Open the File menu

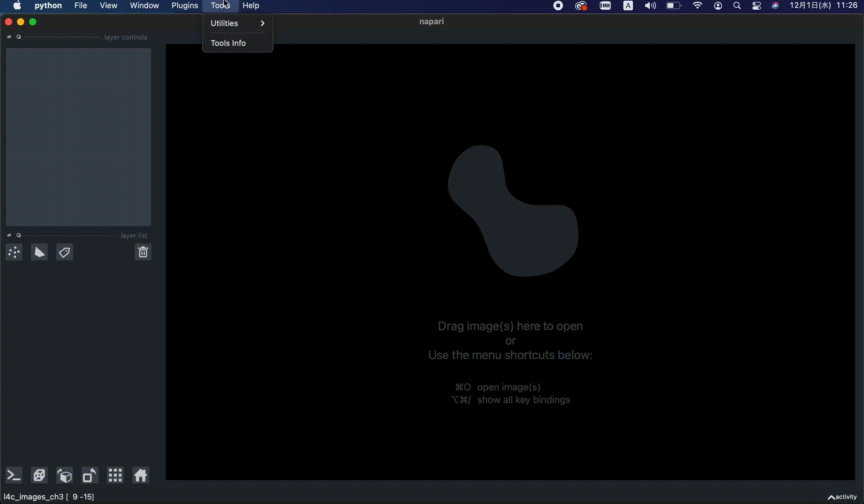(x=81, y=5)
